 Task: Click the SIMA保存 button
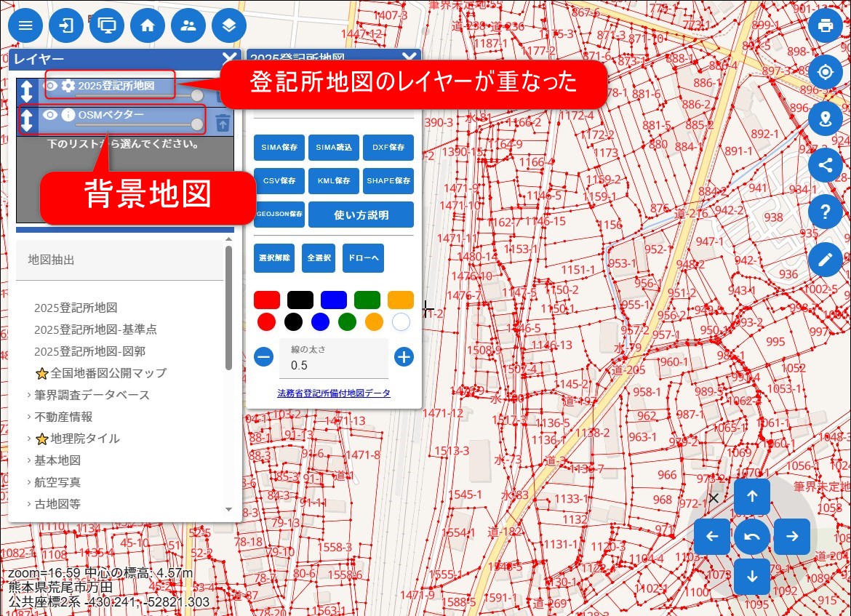(x=279, y=147)
